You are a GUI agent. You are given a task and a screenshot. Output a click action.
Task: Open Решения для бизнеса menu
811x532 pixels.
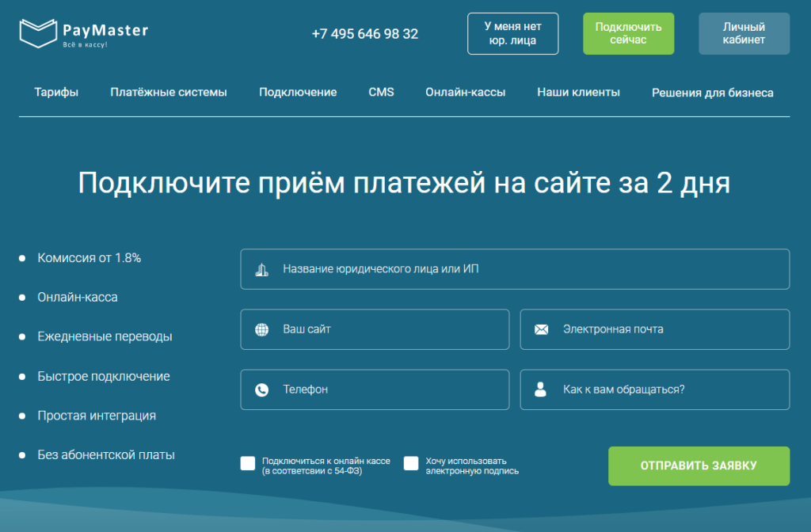(x=712, y=93)
